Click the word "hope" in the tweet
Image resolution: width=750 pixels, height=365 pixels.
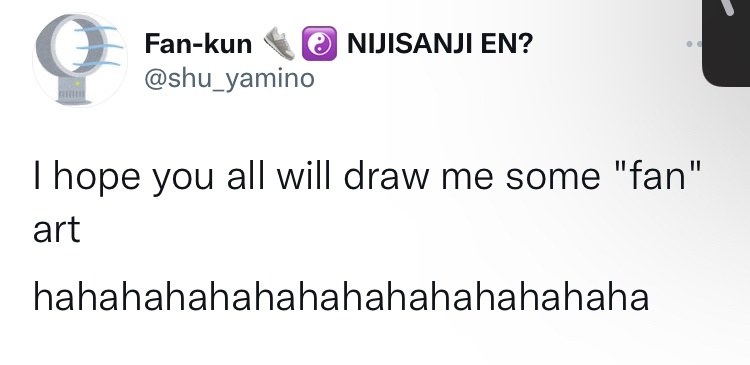coord(97,177)
